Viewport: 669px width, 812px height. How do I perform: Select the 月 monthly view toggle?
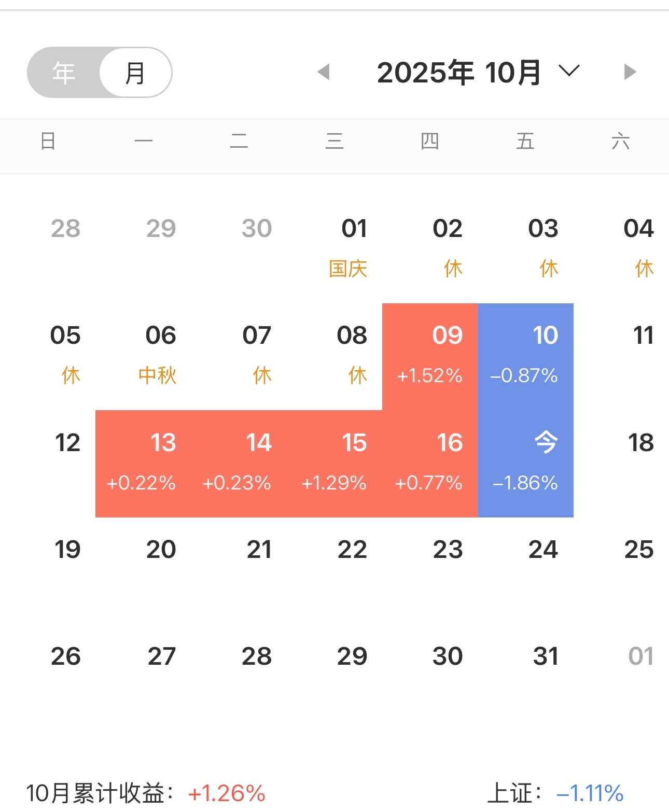(x=135, y=73)
